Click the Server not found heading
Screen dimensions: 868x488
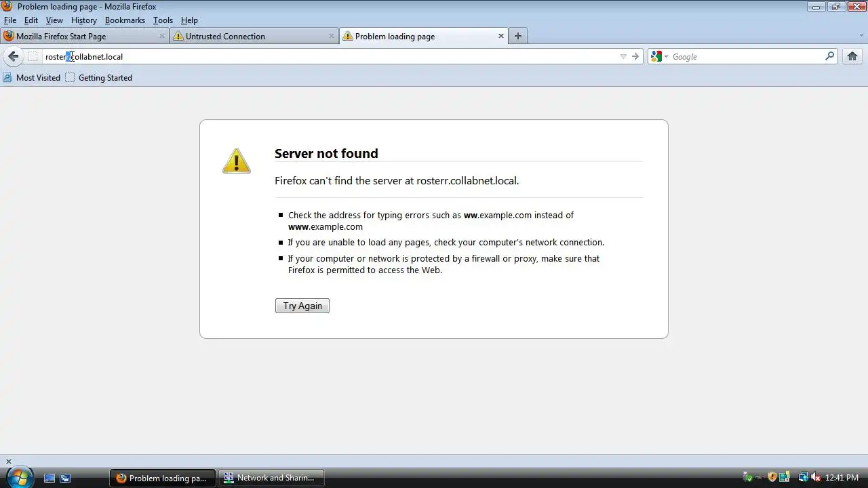tap(326, 153)
